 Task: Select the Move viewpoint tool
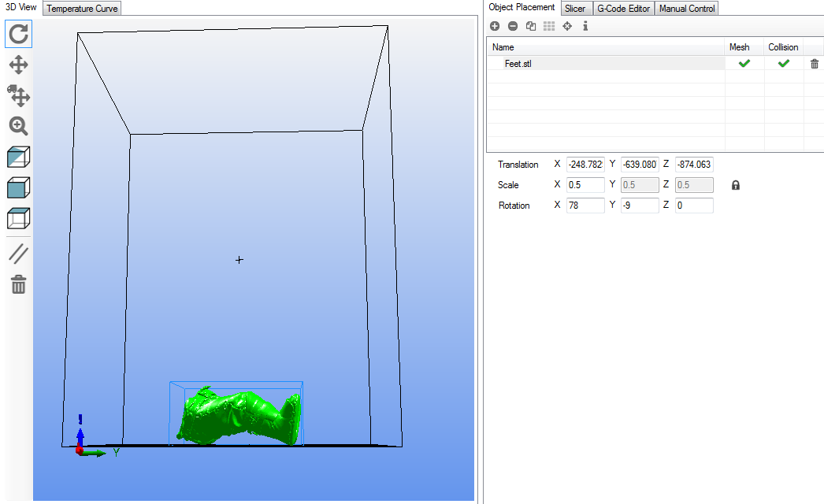click(x=19, y=65)
